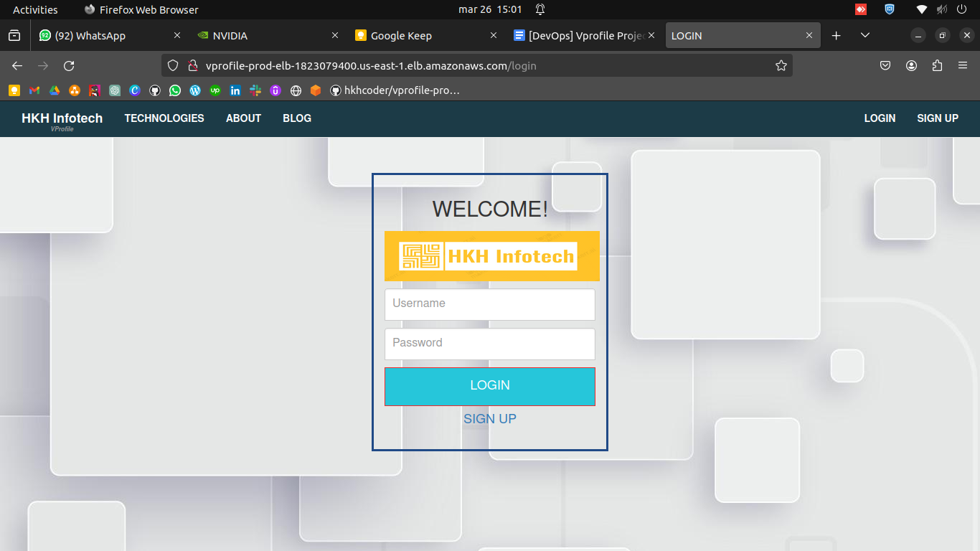Open the orange circle bookmark with white nodes
Image resolution: width=980 pixels, height=551 pixels.
(x=74, y=90)
